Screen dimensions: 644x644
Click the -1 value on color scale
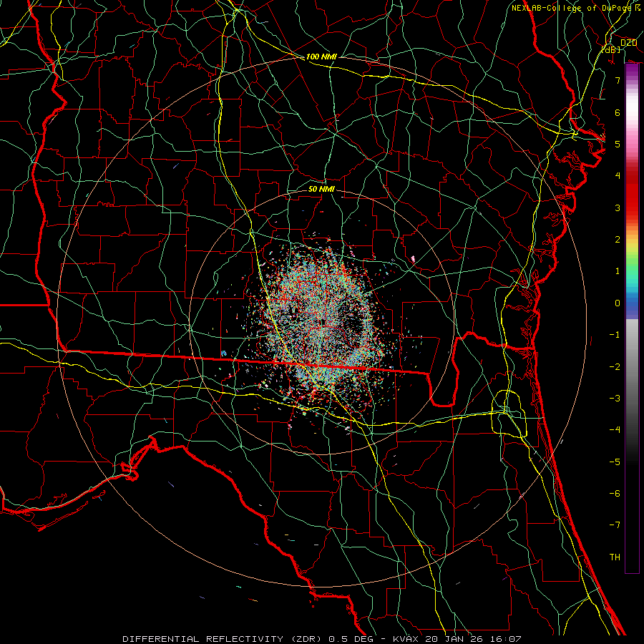(615, 335)
